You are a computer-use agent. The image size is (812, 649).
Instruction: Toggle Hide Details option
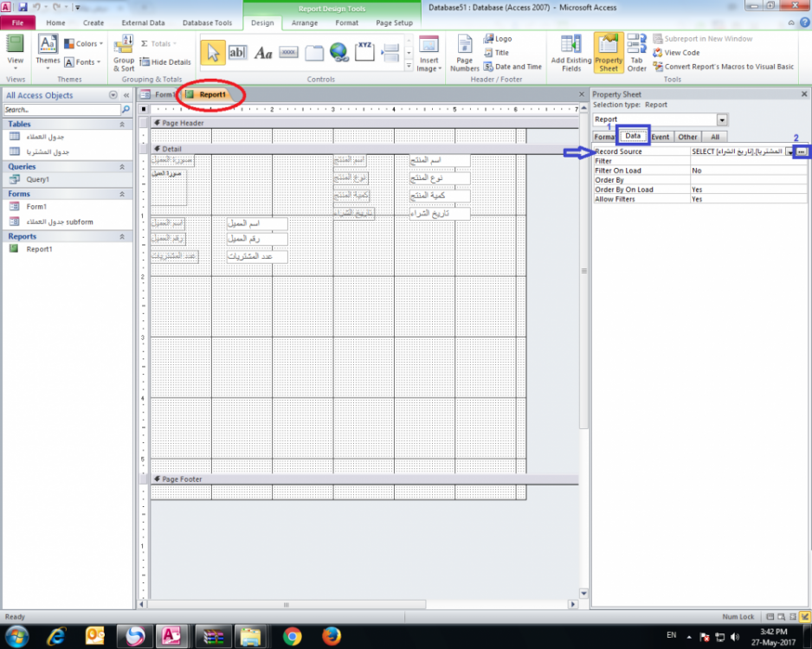click(x=165, y=62)
